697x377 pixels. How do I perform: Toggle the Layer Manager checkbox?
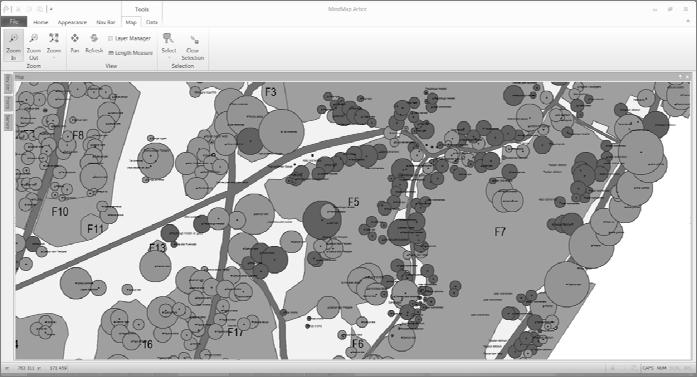pos(111,39)
